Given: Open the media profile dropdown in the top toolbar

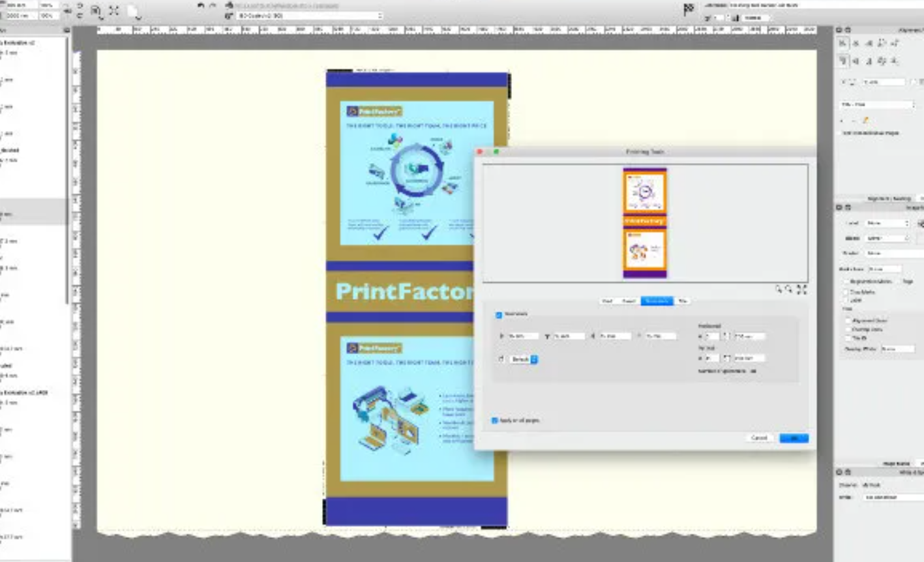Looking at the screenshot, I should point(308,16).
